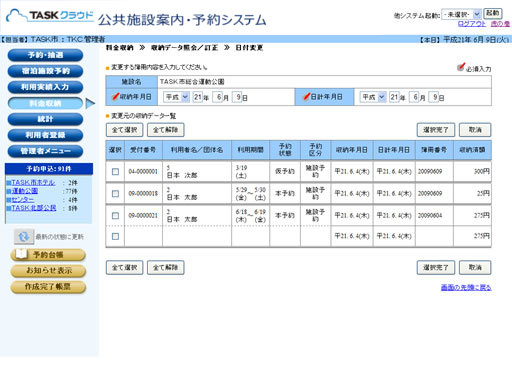The height and width of the screenshot is (384, 512).
Task: Click the upper 全て解除 button
Action: pyautogui.click(x=166, y=130)
